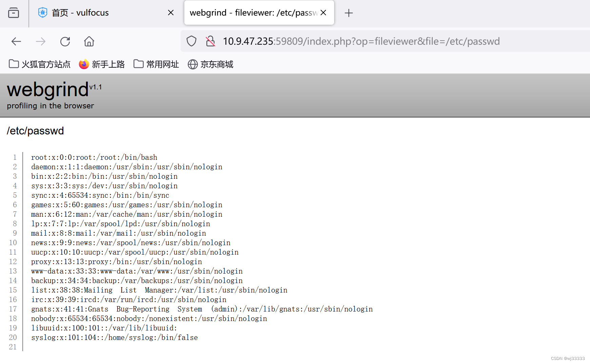Click the 京东商城 globe bookmark icon
This screenshot has height=364, width=590.
[x=192, y=64]
